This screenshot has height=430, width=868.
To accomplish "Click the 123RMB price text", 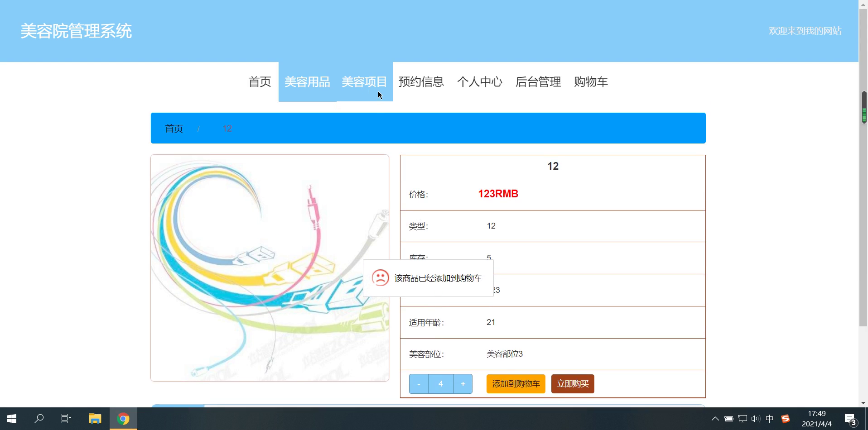I will point(498,194).
